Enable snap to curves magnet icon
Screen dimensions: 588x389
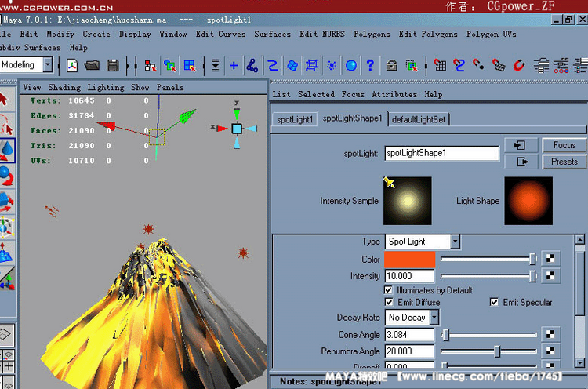[x=459, y=66]
